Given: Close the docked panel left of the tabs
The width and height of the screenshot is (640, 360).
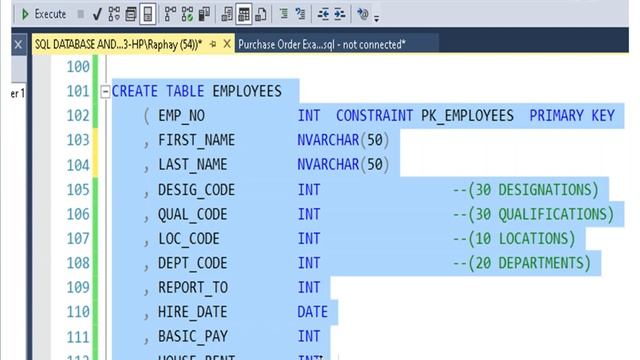Looking at the screenshot, I should click(x=18, y=44).
